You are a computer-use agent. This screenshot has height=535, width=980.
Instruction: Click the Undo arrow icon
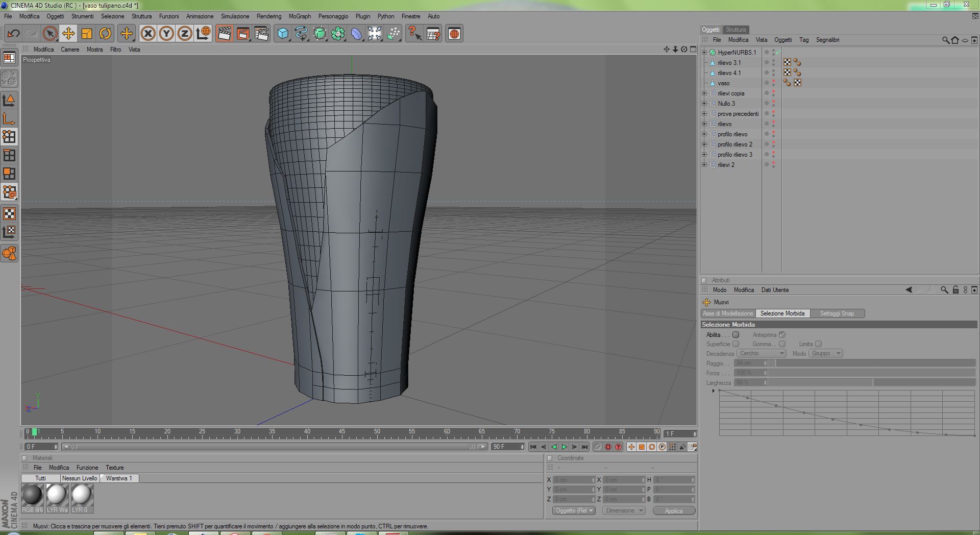[x=14, y=34]
